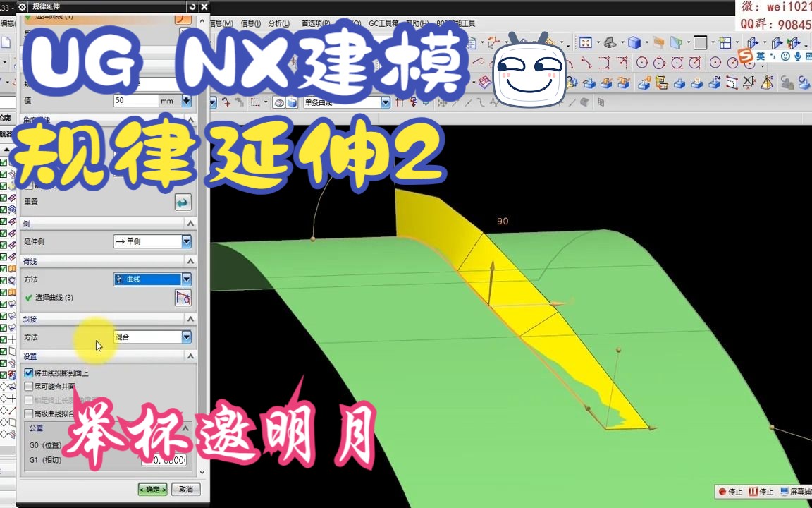
Task: Click the 屏幕捕 screen capture icon at bottom right
Action: pyautogui.click(x=785, y=492)
